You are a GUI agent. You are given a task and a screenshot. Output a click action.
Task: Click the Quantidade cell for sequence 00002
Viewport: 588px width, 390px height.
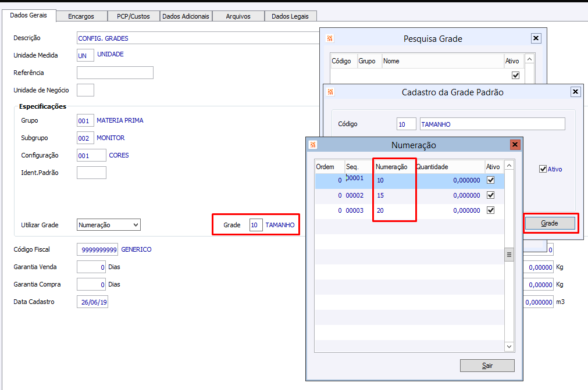tap(450, 195)
